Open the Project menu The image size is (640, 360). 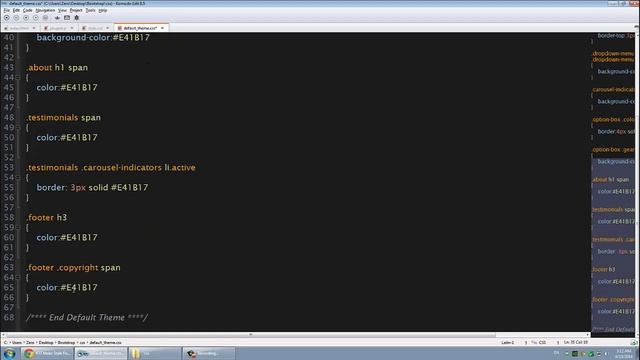point(76,10)
